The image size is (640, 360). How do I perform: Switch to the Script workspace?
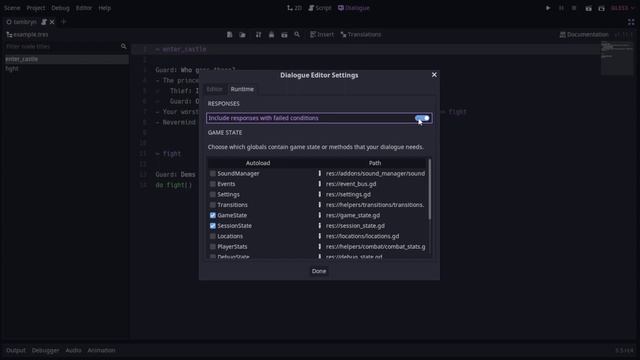pos(320,8)
